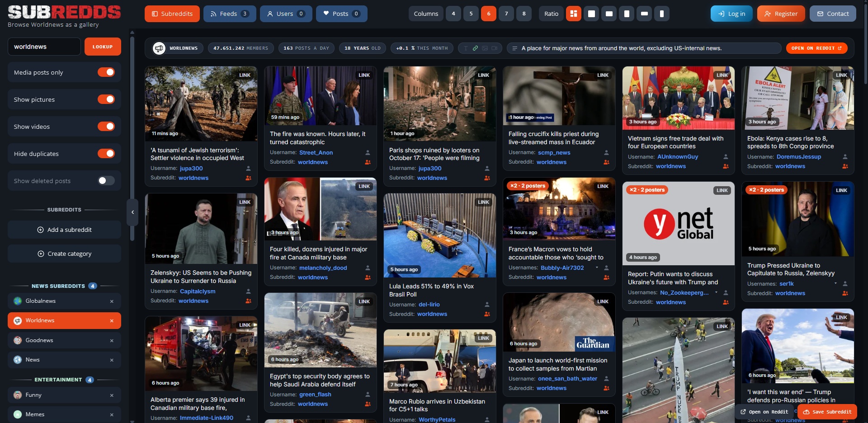Toggle Media posts only switch

coord(106,72)
